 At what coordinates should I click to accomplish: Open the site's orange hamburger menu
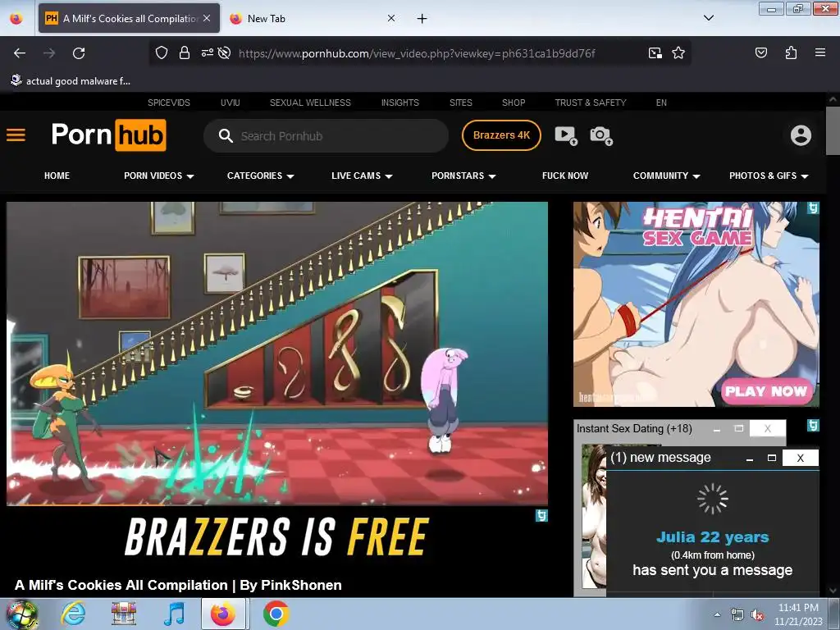16,135
